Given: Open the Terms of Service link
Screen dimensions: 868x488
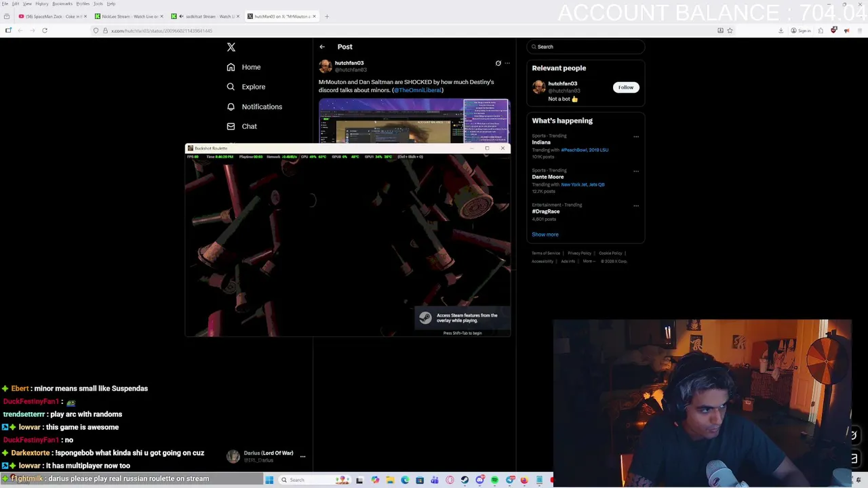Looking at the screenshot, I should pyautogui.click(x=546, y=253).
